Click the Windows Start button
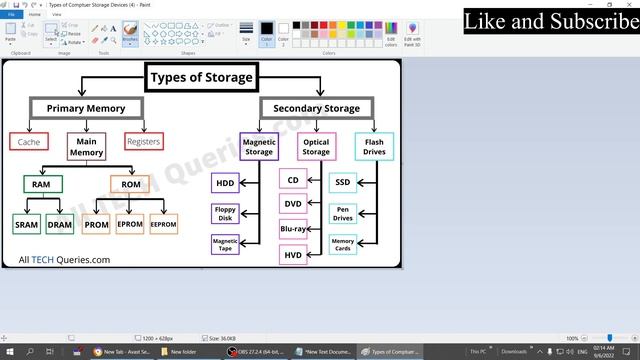 tap(9, 351)
